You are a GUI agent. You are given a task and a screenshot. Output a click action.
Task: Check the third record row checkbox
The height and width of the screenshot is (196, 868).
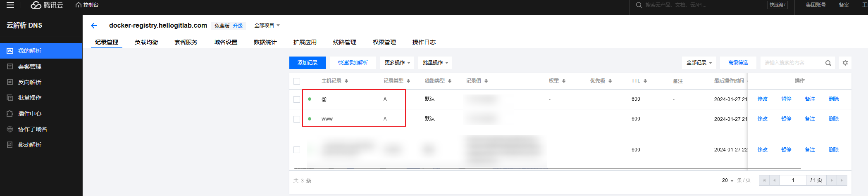click(297, 150)
